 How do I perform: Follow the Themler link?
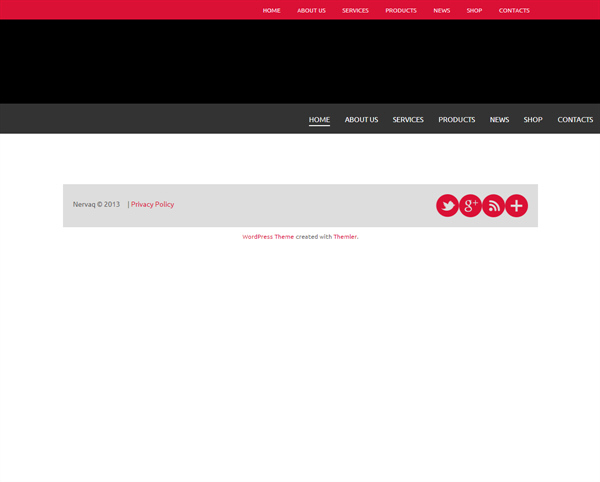[345, 237]
